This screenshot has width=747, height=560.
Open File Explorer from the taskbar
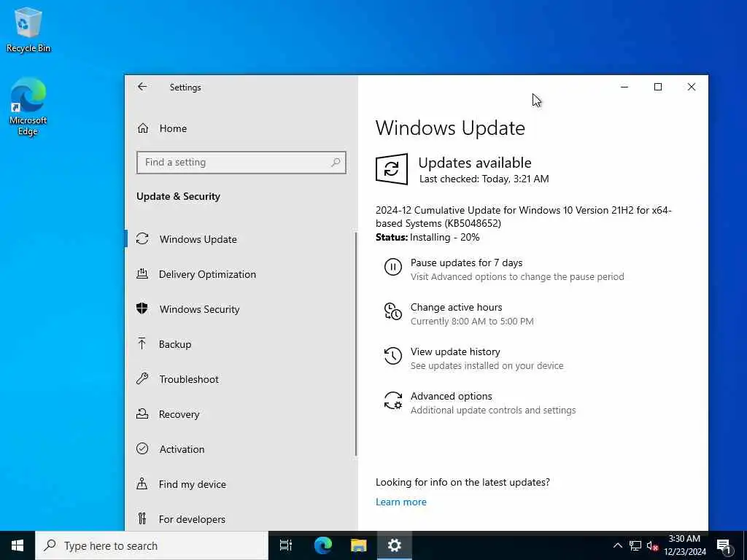click(x=359, y=545)
